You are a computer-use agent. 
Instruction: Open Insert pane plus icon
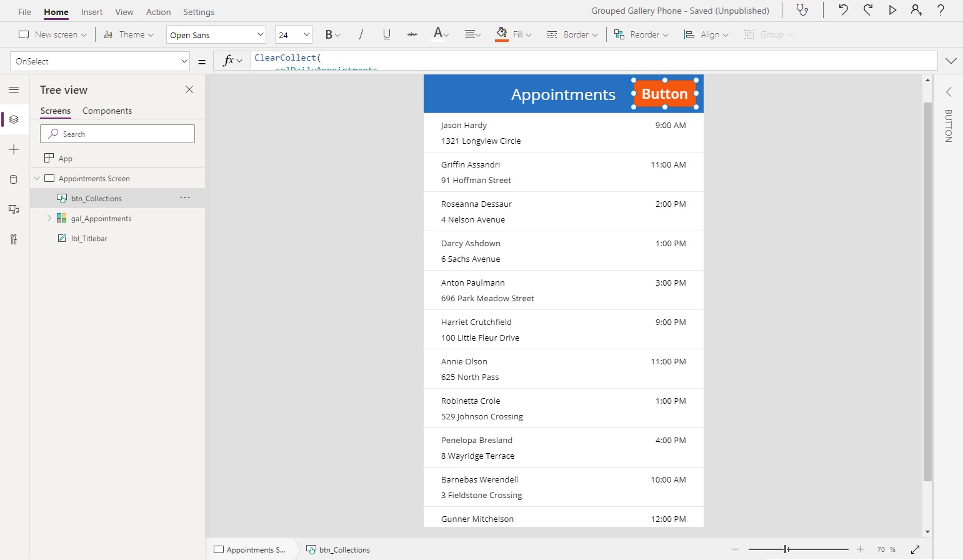pos(14,150)
